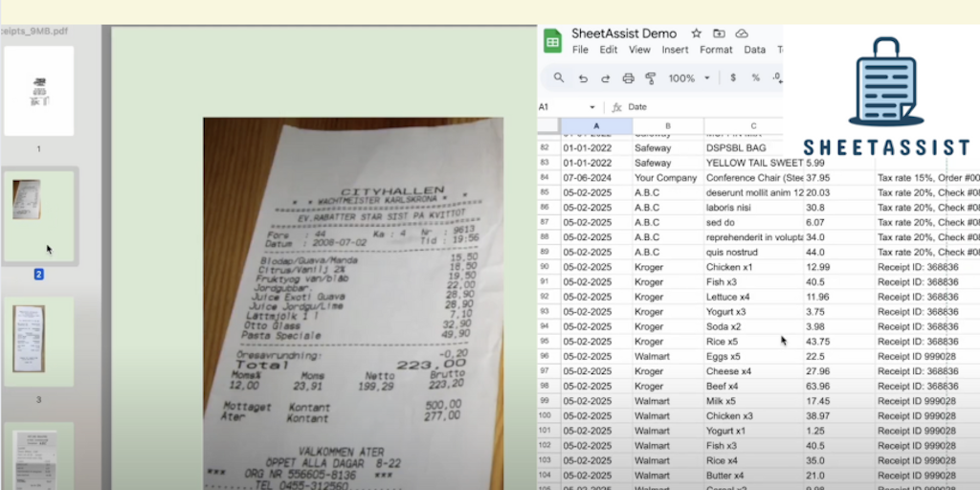Screen dimensions: 980x490
Task: Select the 37.95 price cell
Action: 839,178
